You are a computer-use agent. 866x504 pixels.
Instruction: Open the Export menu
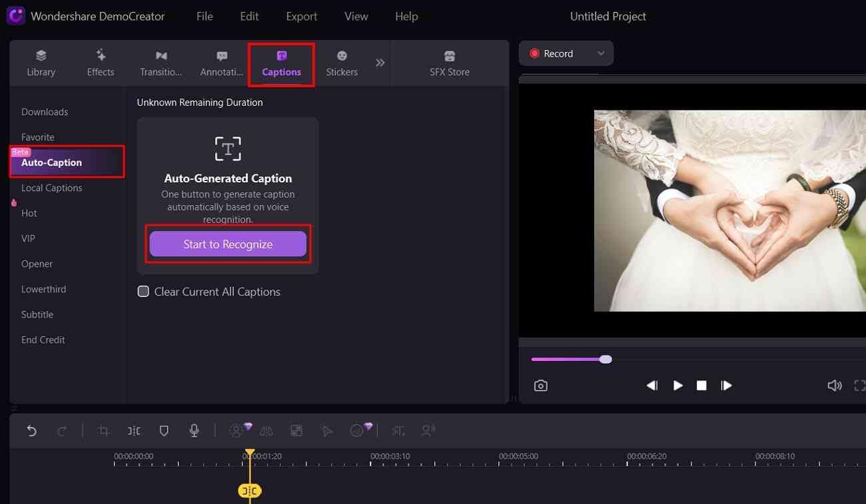point(302,17)
